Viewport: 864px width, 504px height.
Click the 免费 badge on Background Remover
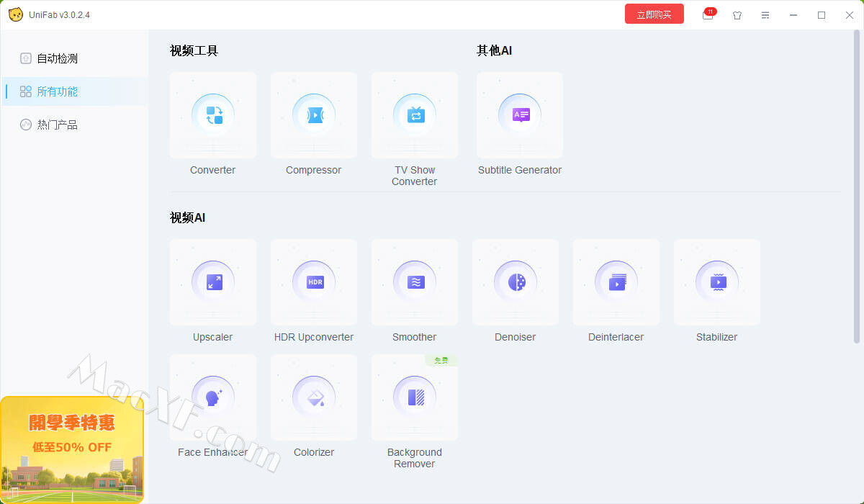(x=441, y=360)
